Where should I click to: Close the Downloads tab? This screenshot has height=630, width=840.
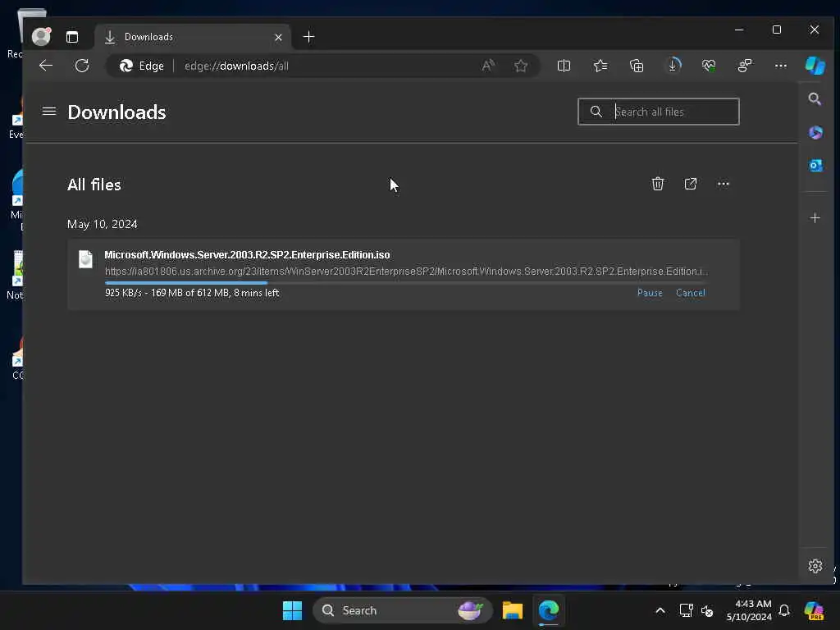[278, 37]
